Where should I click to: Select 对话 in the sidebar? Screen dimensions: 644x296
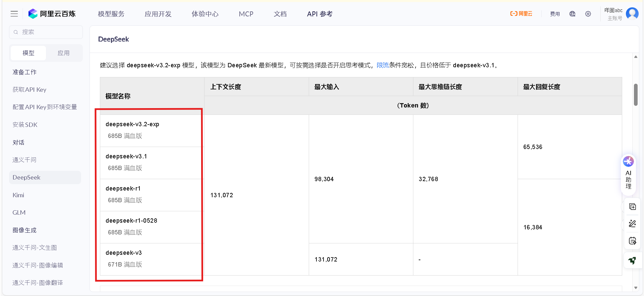(18, 142)
